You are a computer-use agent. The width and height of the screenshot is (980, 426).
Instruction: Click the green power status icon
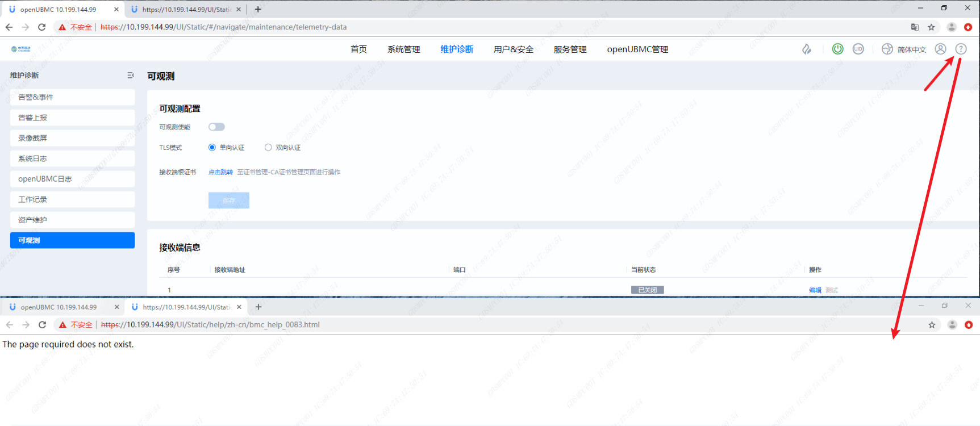pos(837,49)
